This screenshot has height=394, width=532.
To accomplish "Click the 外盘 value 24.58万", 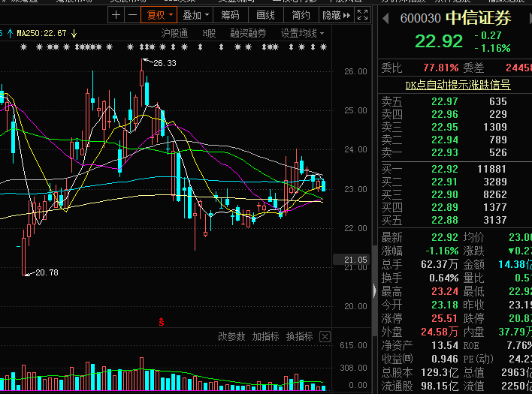I will point(440,332).
